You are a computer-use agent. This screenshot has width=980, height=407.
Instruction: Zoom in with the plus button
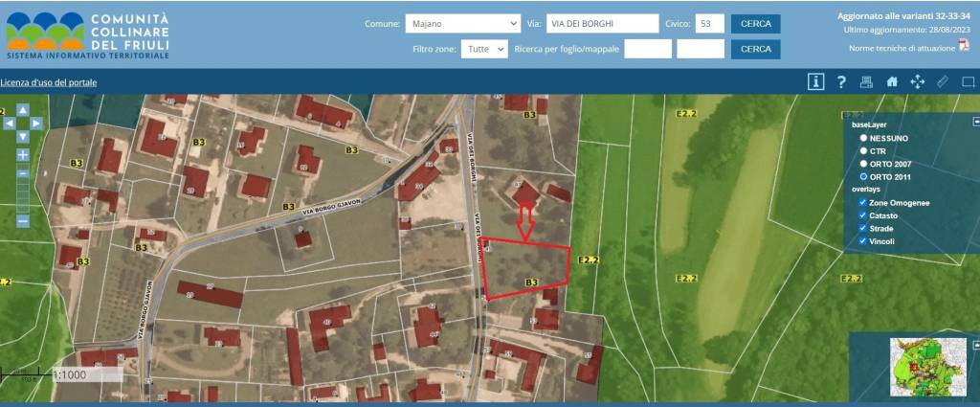pos(23,154)
